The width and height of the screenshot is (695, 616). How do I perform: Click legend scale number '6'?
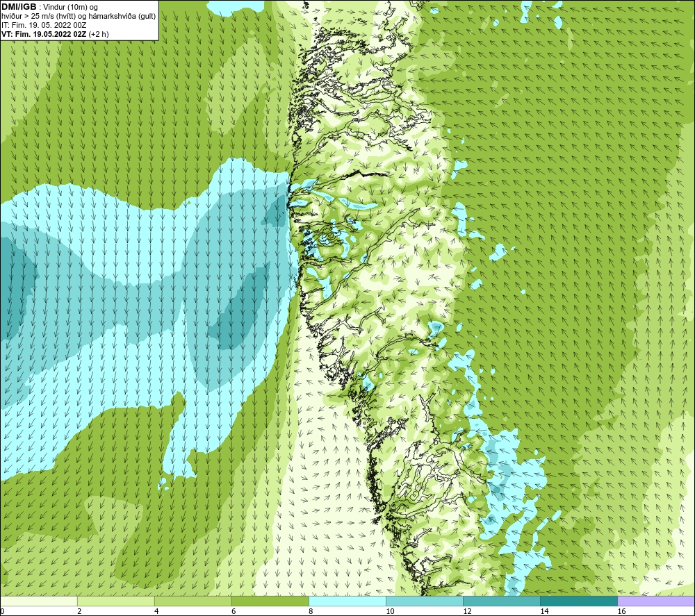point(234,612)
